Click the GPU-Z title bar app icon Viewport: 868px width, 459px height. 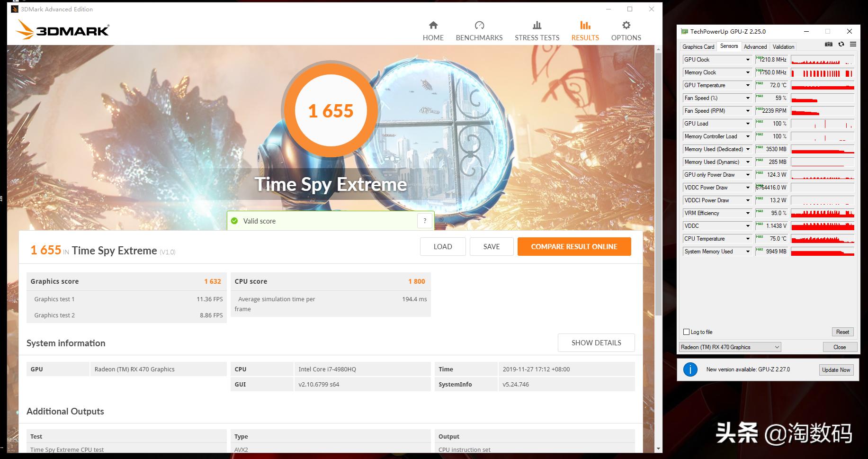click(x=684, y=31)
